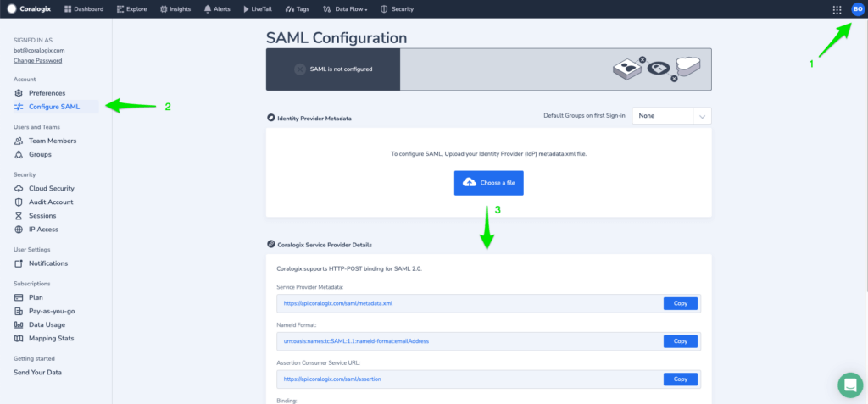Open the apps grid icon
This screenshot has width=868, height=404.
click(837, 9)
